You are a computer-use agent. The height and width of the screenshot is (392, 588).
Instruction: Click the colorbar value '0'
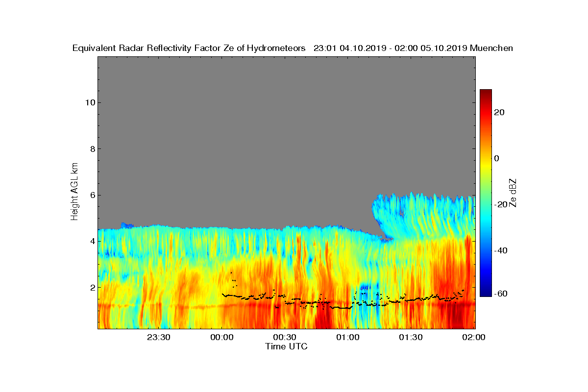[497, 158]
